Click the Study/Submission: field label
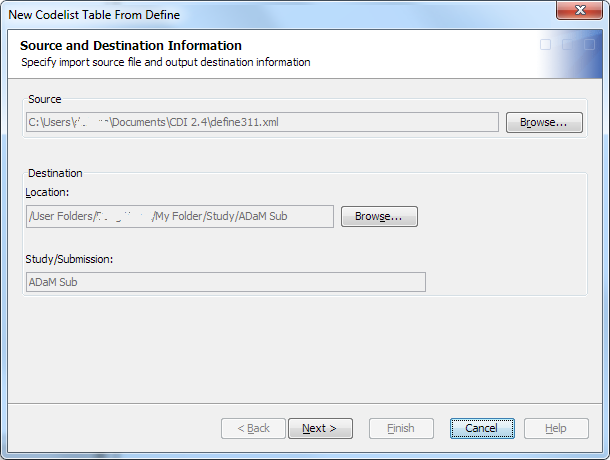Image resolution: width=610 pixels, height=460 pixels. pyautogui.click(x=69, y=259)
